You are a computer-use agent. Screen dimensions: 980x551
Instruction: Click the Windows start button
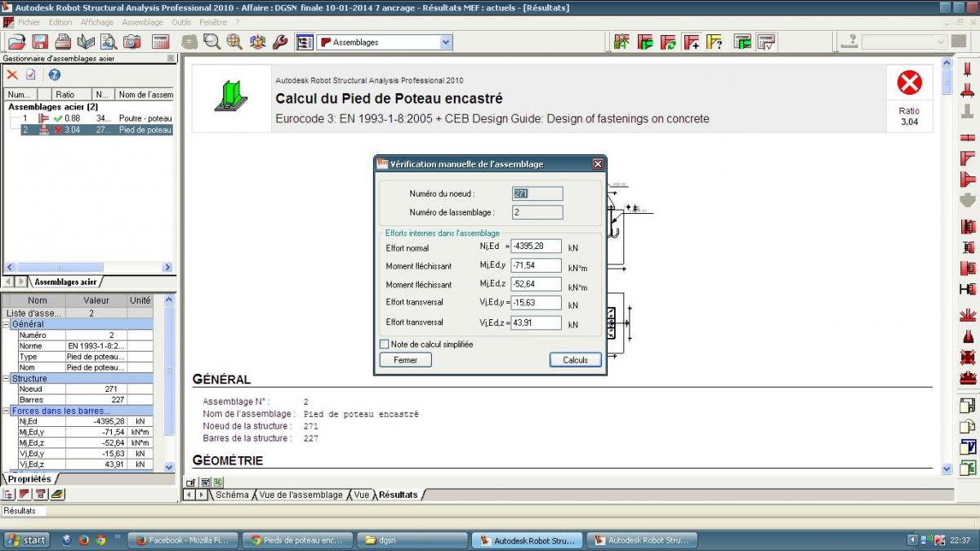point(26,540)
